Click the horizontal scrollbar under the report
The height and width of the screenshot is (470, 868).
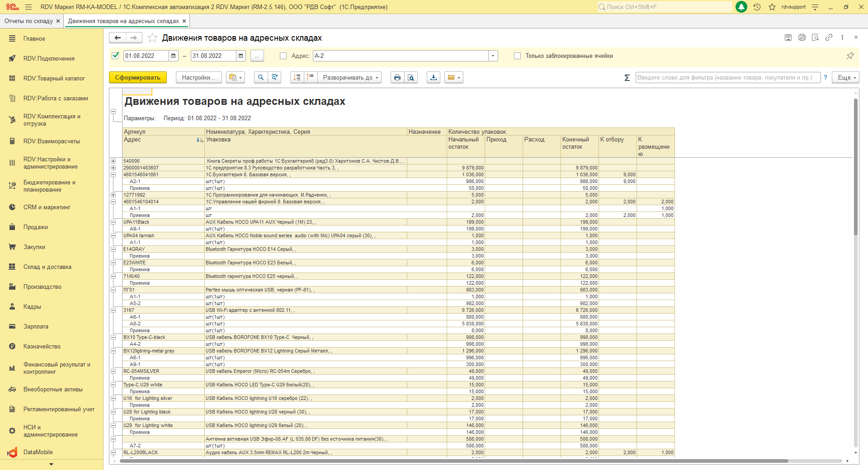452,461
